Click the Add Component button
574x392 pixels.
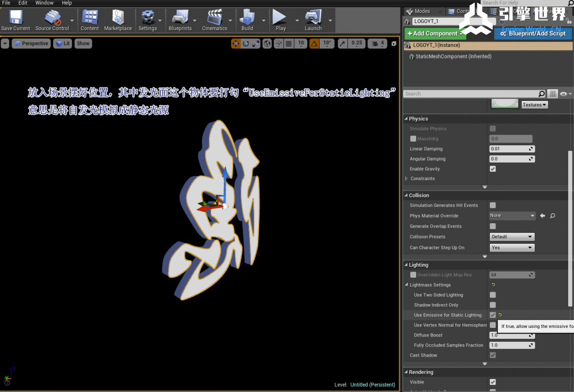pyautogui.click(x=435, y=33)
